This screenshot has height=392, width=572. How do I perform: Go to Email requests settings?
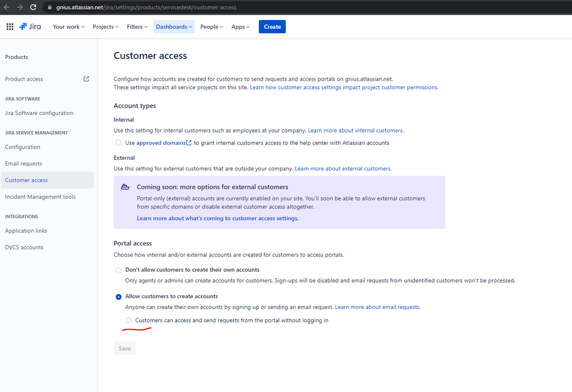23,164
